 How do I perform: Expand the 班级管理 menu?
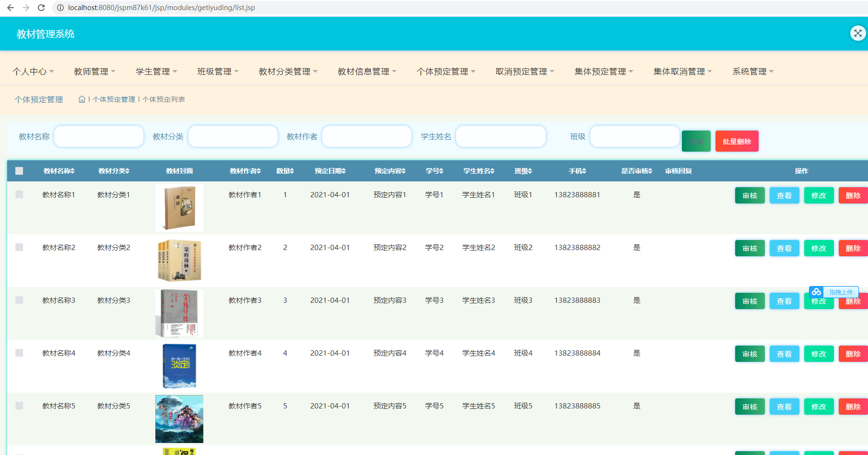coord(218,72)
